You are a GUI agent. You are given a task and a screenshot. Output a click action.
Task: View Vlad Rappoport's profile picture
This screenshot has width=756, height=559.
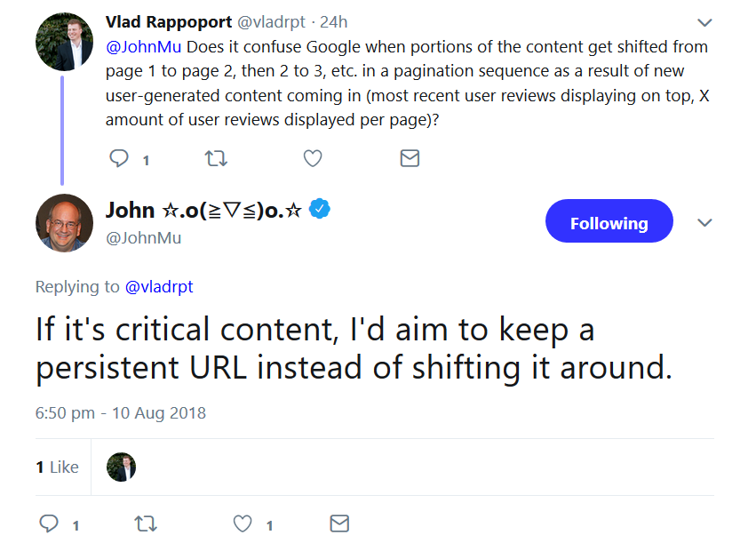pyautogui.click(x=64, y=42)
